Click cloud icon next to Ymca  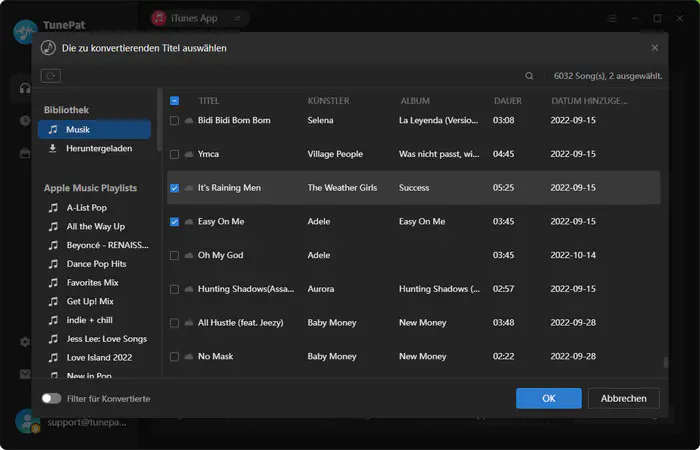coord(189,154)
